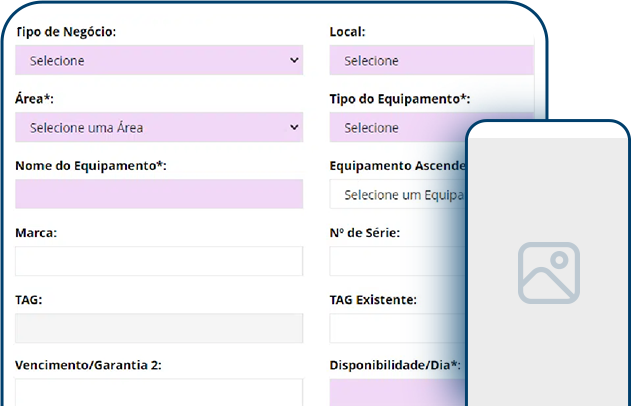This screenshot has width=631, height=406.
Task: Click the image placeholder icon
Action: [x=548, y=272]
